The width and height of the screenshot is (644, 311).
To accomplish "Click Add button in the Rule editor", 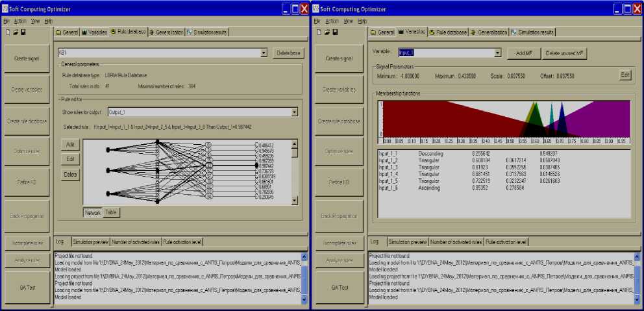I will coord(69,144).
